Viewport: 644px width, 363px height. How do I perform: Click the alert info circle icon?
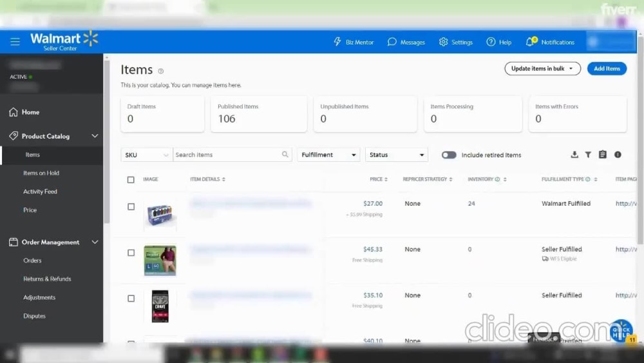(618, 155)
